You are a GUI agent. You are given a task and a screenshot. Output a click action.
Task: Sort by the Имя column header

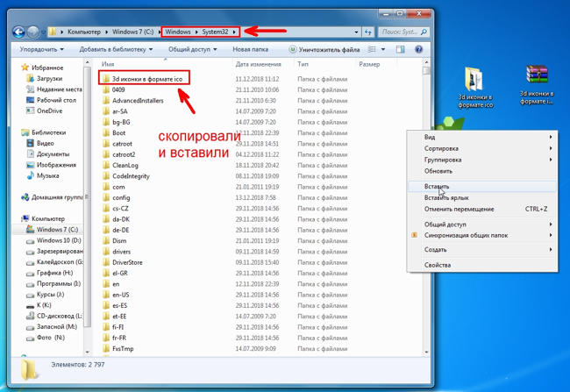pyautogui.click(x=108, y=64)
